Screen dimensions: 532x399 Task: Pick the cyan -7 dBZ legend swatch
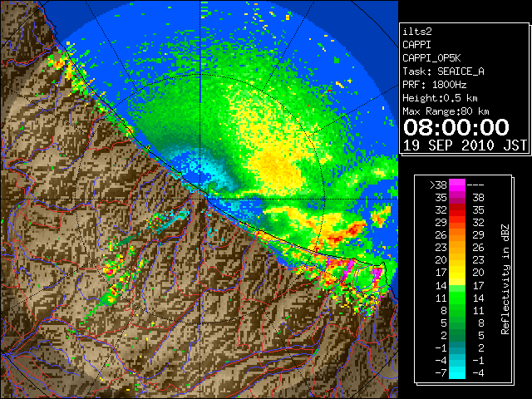tap(457, 373)
